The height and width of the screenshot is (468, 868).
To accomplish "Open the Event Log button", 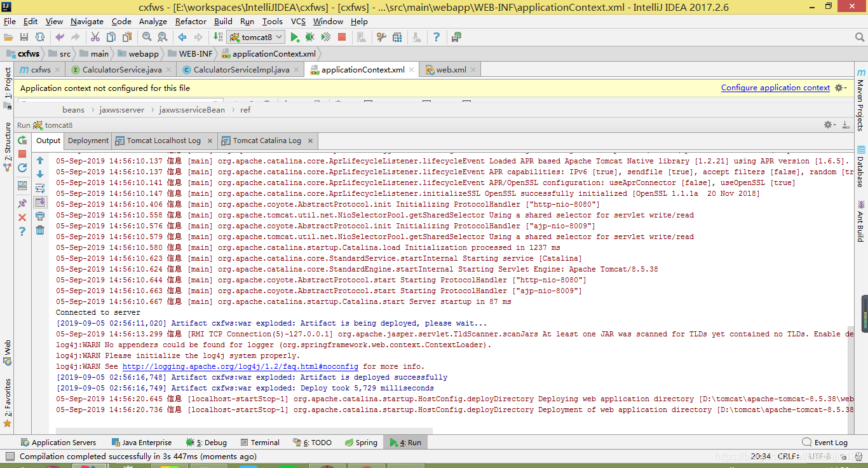I will (825, 443).
